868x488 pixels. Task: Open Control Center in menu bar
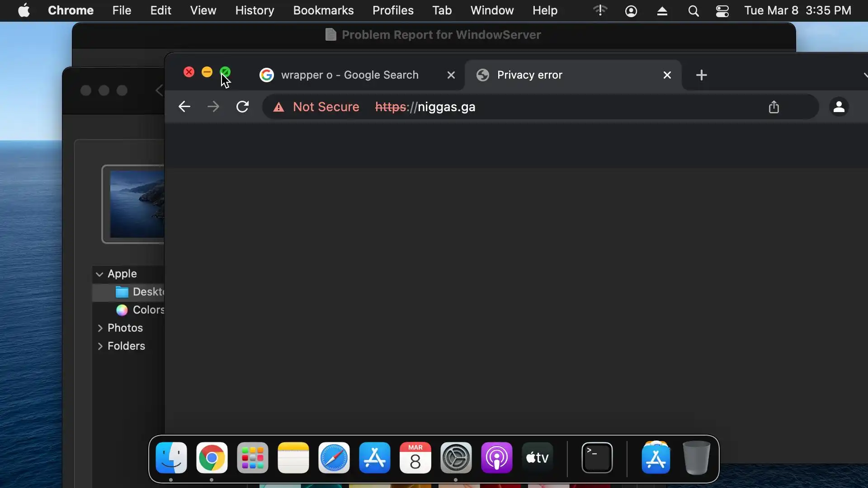click(722, 10)
